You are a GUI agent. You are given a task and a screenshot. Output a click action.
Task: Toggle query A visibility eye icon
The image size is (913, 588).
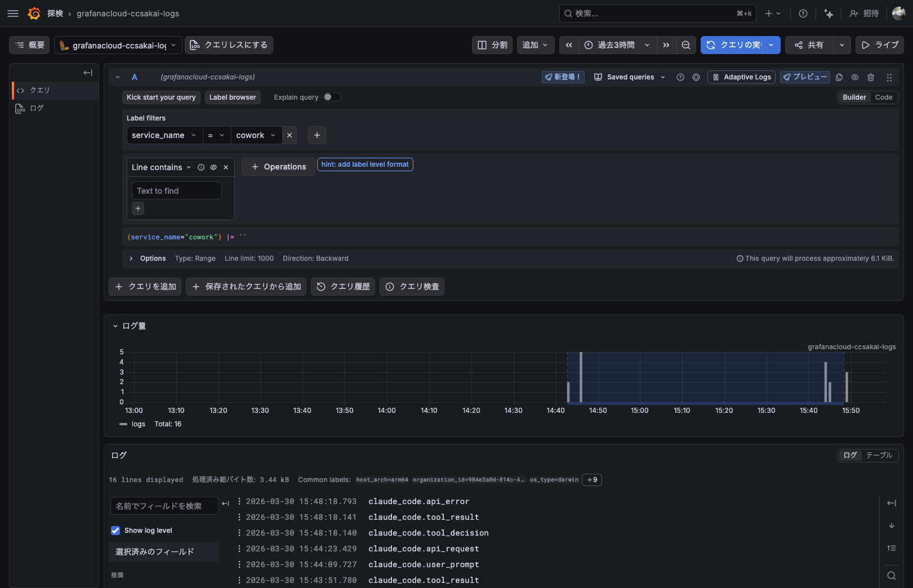coord(855,77)
